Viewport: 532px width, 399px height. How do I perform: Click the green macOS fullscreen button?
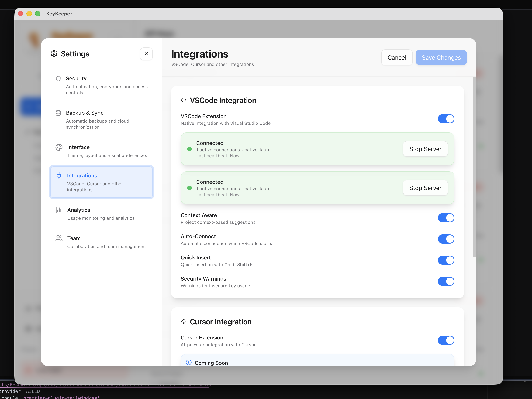[38, 14]
